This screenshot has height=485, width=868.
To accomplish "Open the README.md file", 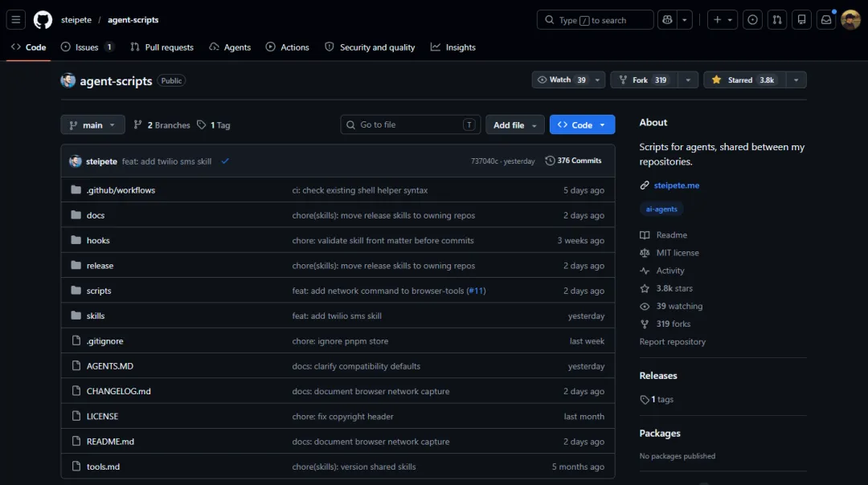I will 110,442.
